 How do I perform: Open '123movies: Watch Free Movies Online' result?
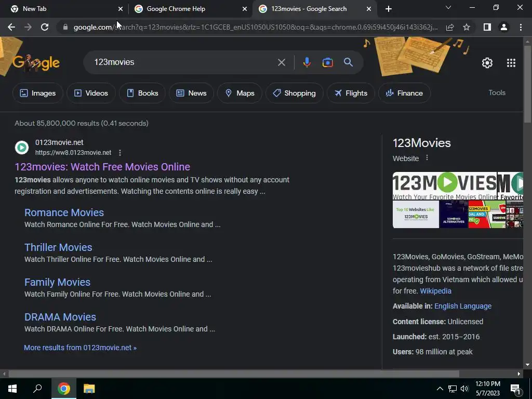pos(102,167)
